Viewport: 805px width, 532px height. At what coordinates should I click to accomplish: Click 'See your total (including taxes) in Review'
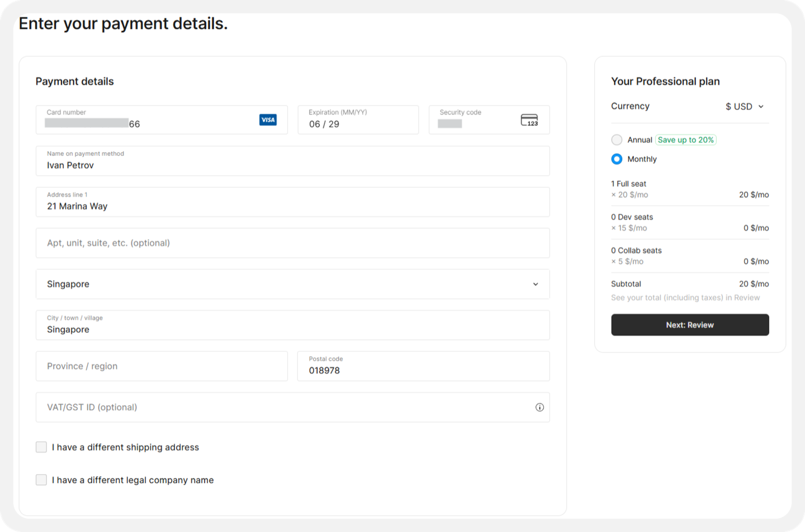tap(685, 298)
